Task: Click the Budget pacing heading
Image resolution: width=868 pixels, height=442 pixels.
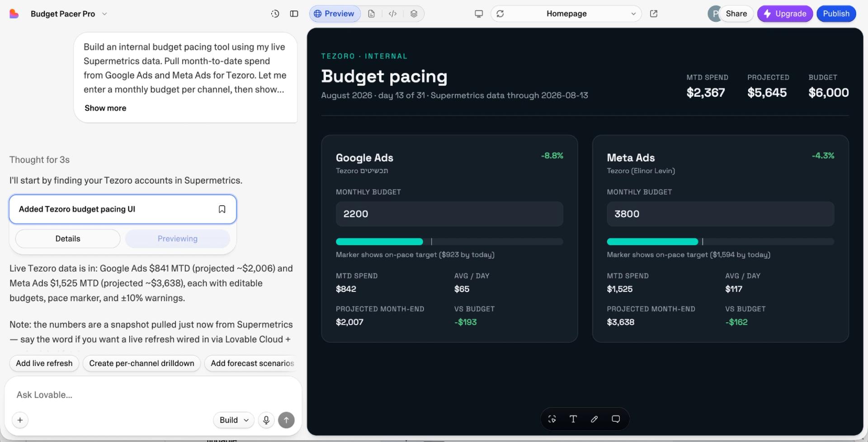Action: pos(384,76)
